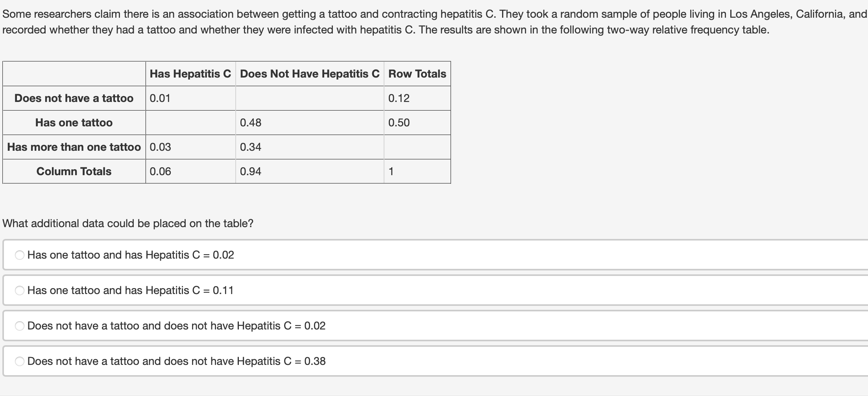The width and height of the screenshot is (868, 396).
Task: Click the 'What additional data' question text
Action: (x=128, y=224)
